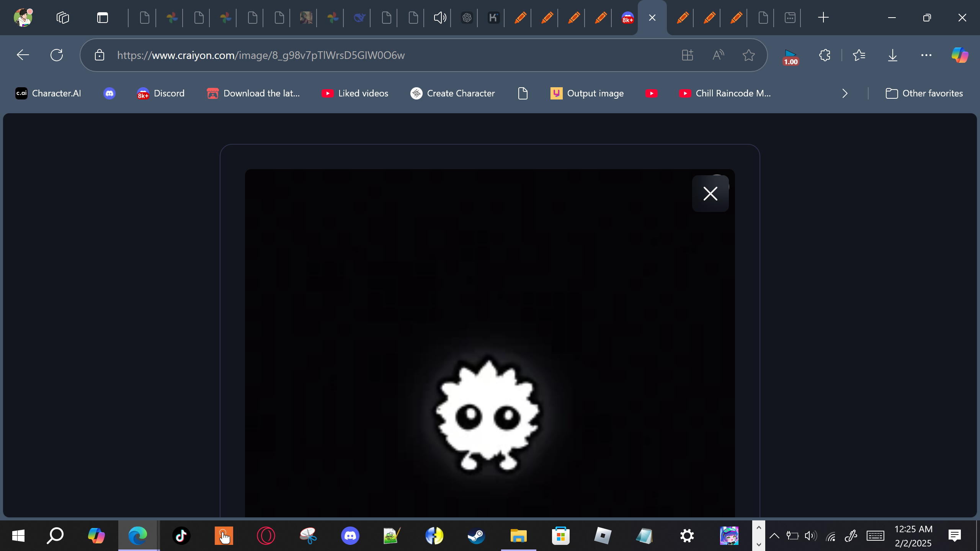The height and width of the screenshot is (551, 980).
Task: Open the Settings and more ellipsis menu
Action: point(926,55)
